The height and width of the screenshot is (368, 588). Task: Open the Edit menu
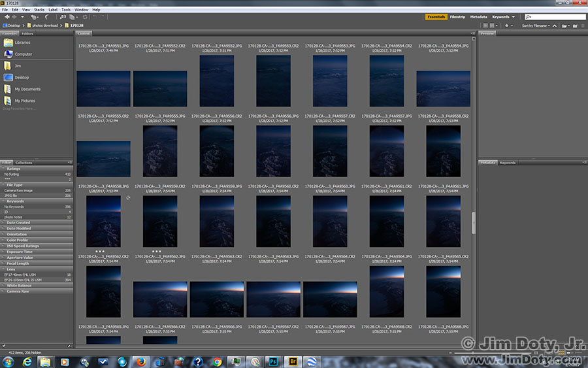(x=15, y=10)
